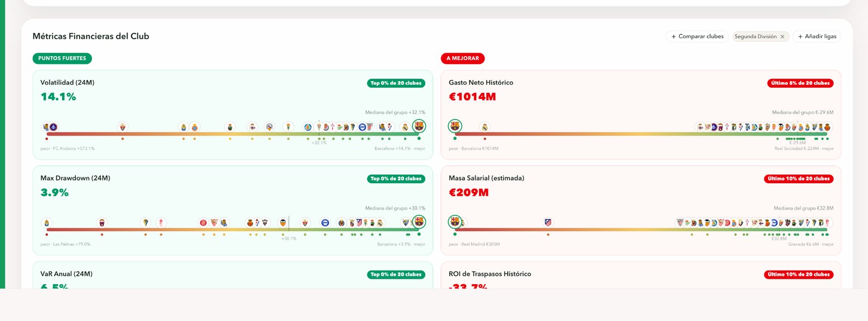This screenshot has width=868, height=321.
Task: Click the Real Madrid crest on Volatilidad scale
Action: point(405,127)
